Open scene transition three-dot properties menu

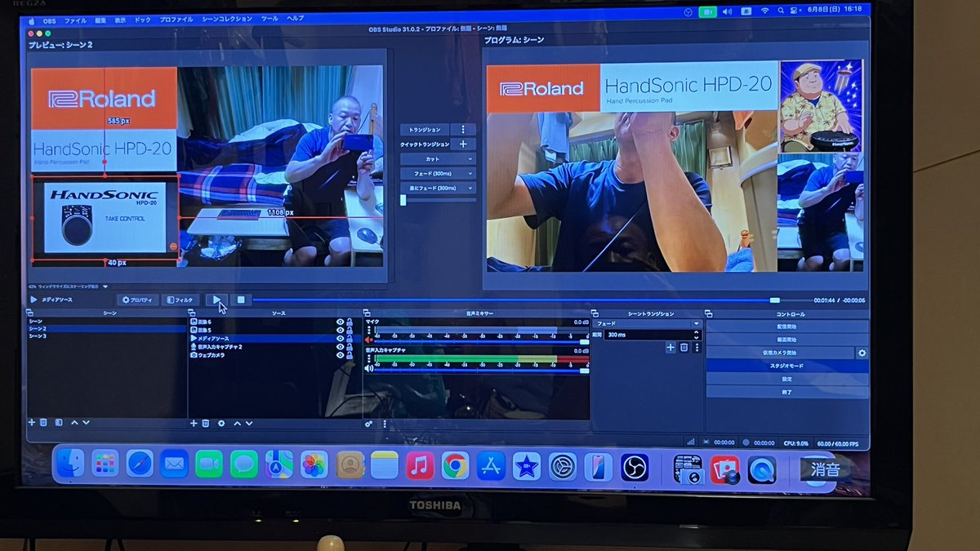point(697,348)
